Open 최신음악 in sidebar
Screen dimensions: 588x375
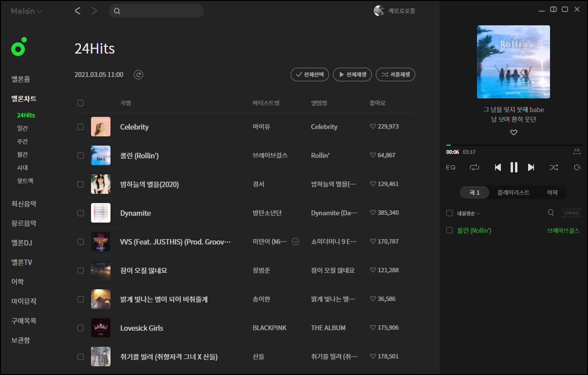[24, 204]
